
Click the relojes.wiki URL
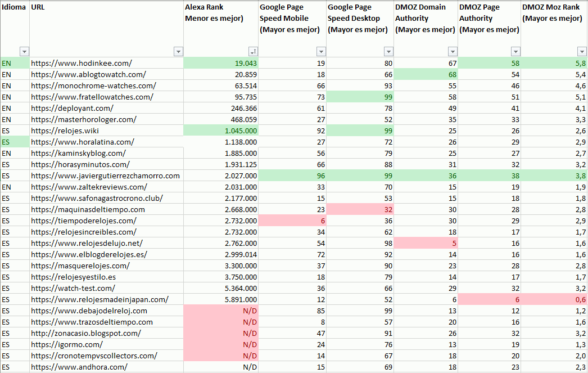[65, 131]
